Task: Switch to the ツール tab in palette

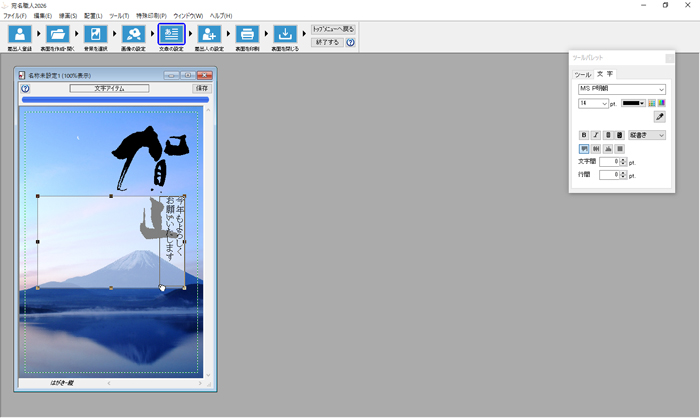Action: pos(582,74)
